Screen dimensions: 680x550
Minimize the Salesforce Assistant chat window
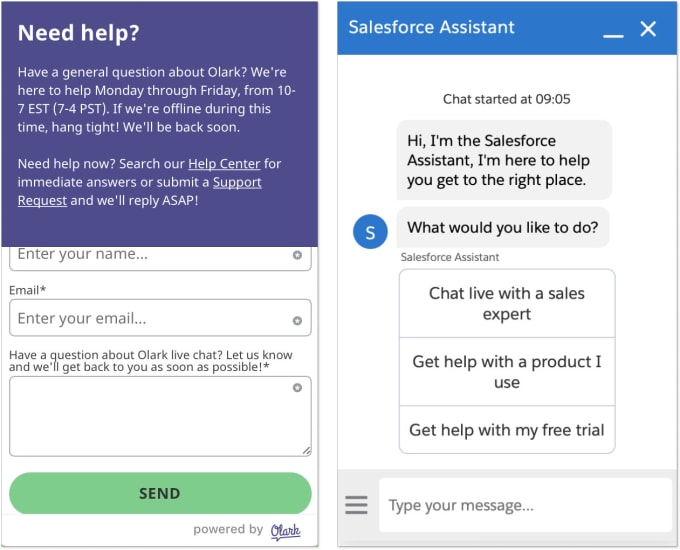[613, 31]
